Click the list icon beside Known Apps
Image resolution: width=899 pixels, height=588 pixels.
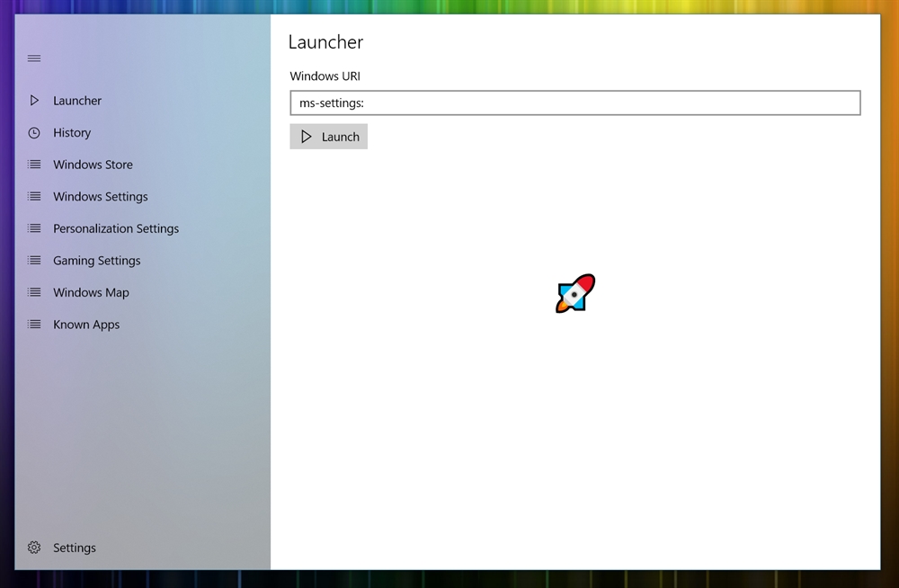(34, 324)
